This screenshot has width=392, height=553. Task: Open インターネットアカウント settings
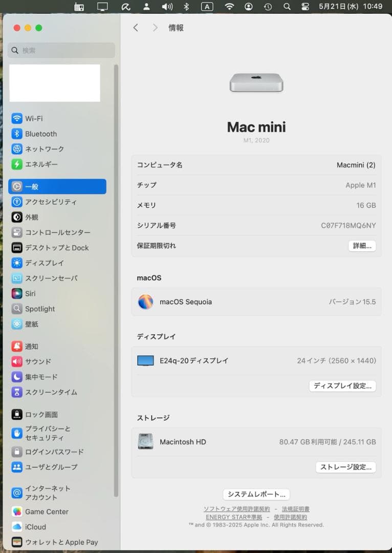[x=57, y=493]
